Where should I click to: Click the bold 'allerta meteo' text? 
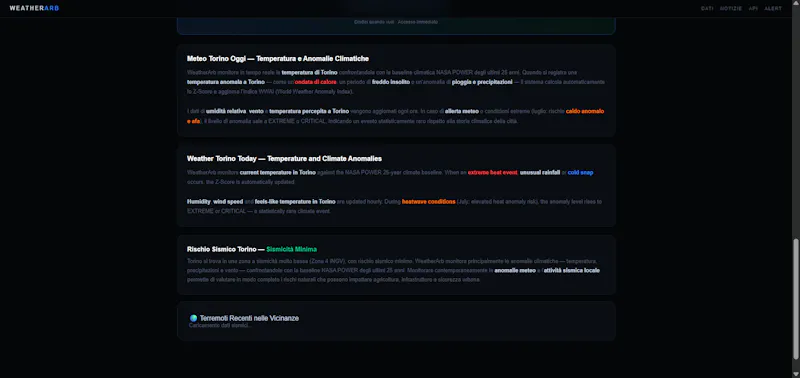tap(461, 111)
